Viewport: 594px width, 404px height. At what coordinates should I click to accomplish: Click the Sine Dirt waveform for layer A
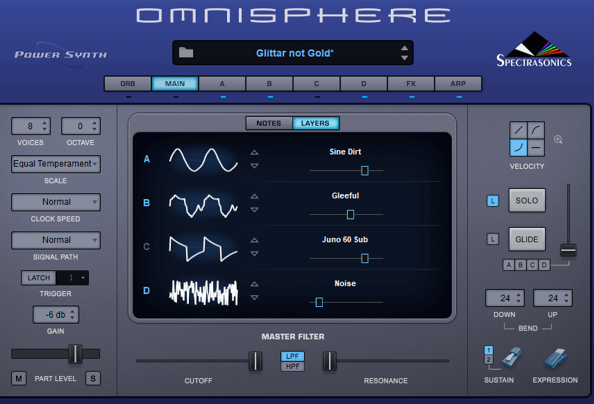[203, 160]
